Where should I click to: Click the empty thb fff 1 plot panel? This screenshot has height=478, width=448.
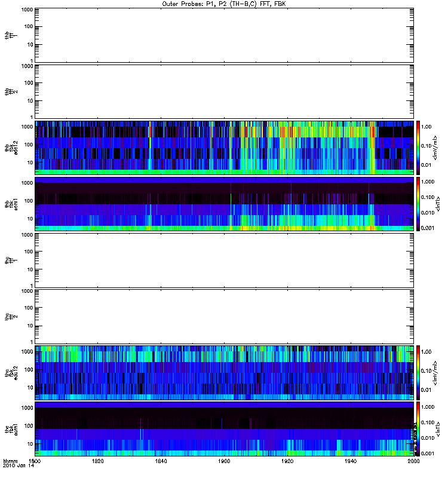225,35
